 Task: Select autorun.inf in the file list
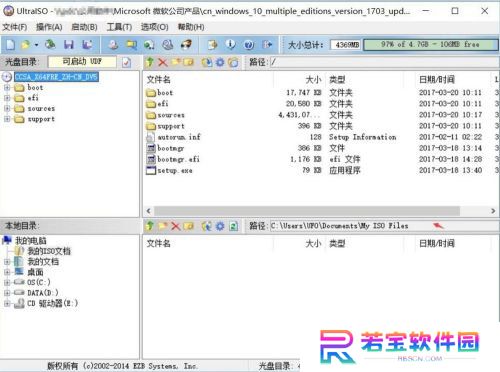(179, 137)
